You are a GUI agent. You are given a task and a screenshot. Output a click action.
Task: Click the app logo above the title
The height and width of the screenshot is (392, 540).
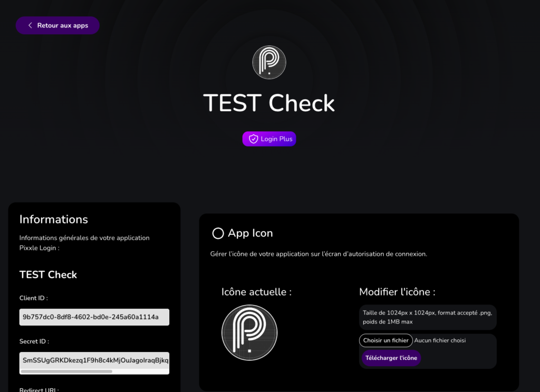coord(269,62)
